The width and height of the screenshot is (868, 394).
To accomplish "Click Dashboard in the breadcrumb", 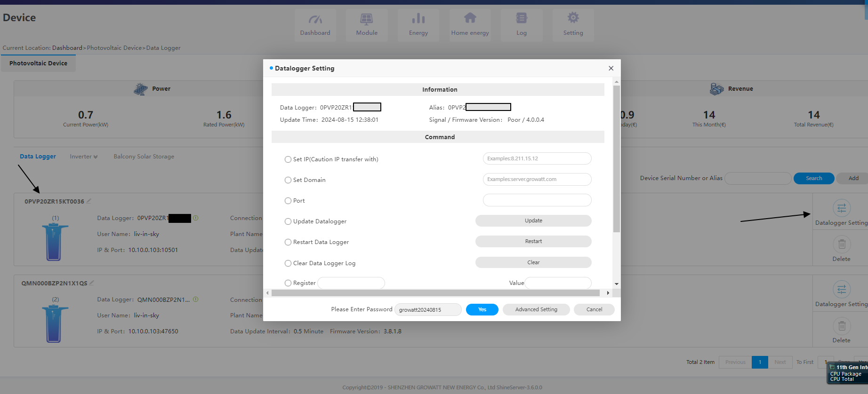I will tap(67, 48).
